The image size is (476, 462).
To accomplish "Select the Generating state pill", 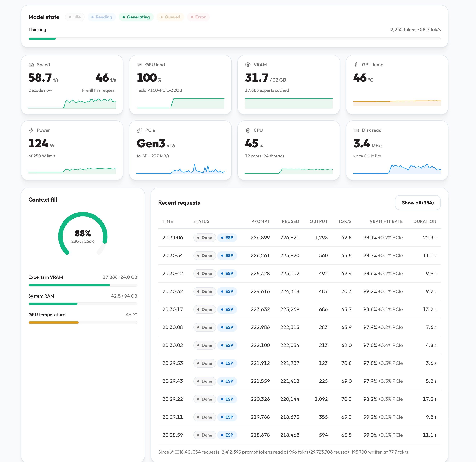I will (x=136, y=17).
